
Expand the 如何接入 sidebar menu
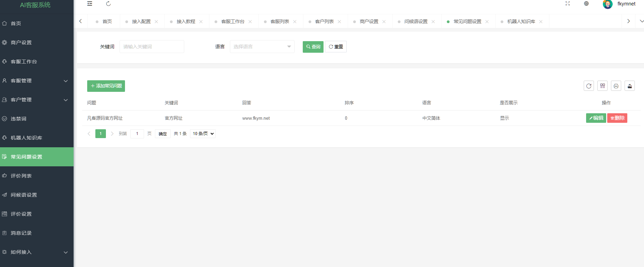(37, 252)
